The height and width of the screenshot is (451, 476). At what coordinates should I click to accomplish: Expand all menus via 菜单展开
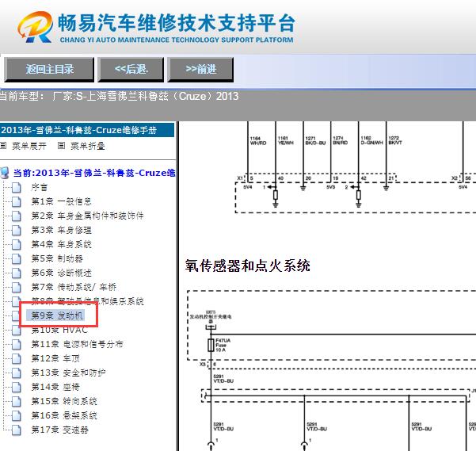[29, 146]
